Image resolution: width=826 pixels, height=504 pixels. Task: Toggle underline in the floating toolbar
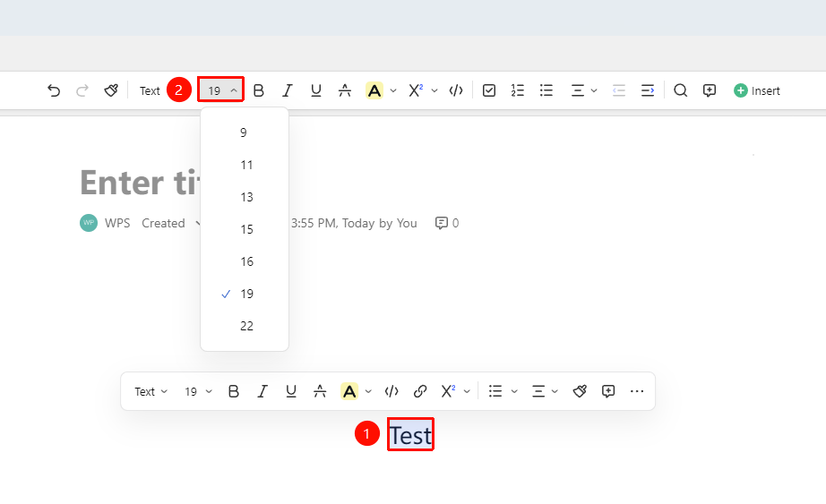coord(291,391)
